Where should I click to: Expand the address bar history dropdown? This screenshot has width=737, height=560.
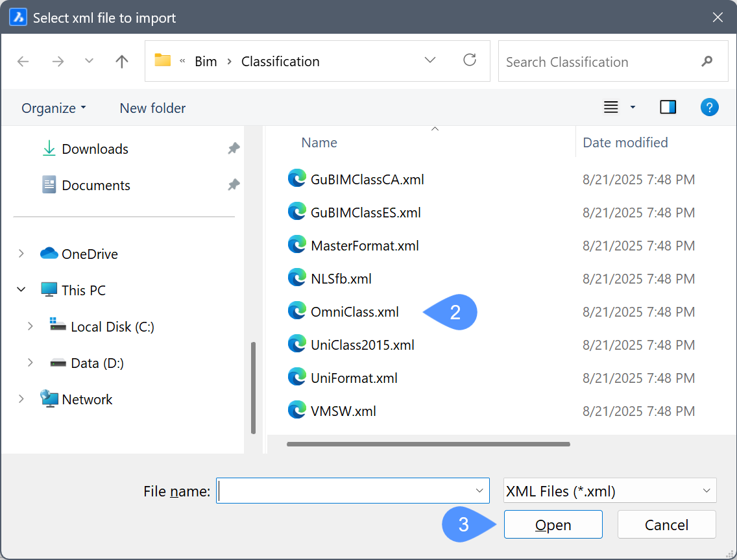tap(429, 60)
